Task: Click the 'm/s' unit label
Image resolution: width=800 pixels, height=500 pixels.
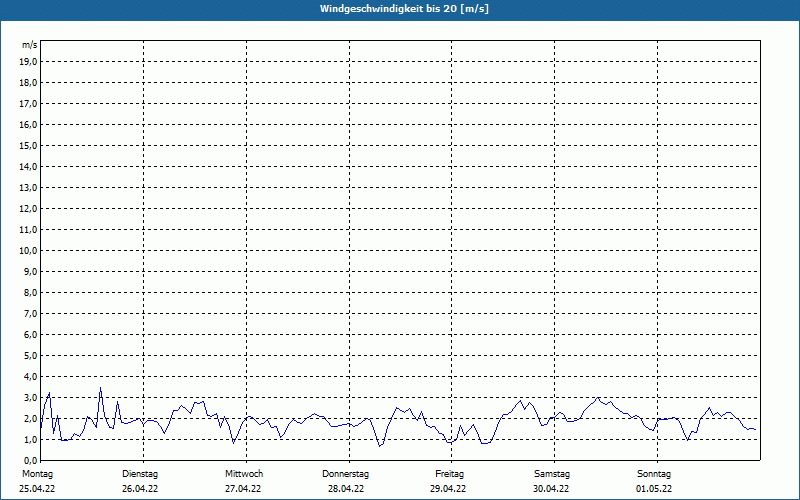Action: click(x=30, y=45)
